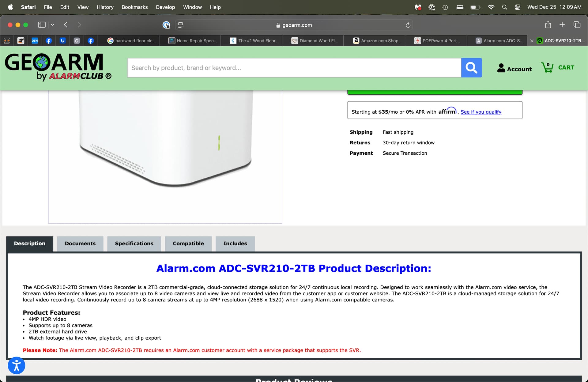This screenshot has height=382, width=588.
Task: Open the Time Machine menu bar icon
Action: coord(445,7)
